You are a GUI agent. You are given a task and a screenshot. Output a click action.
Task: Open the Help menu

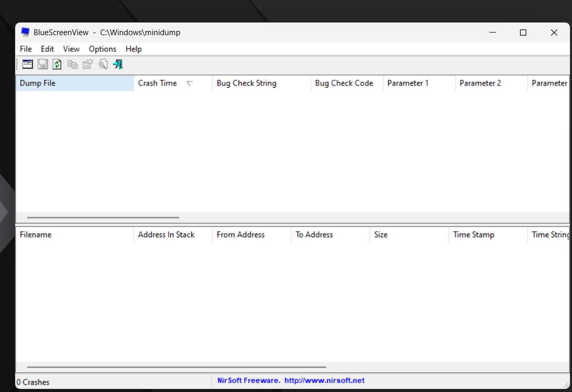point(133,49)
